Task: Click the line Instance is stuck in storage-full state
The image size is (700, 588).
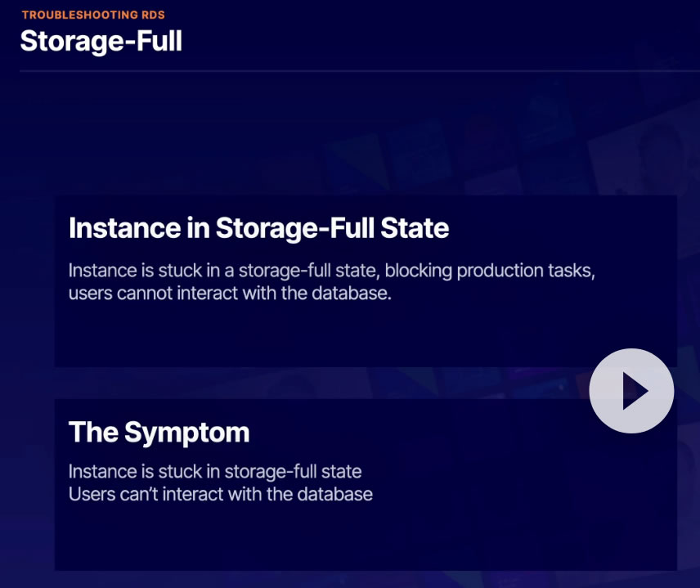Action: [215, 472]
